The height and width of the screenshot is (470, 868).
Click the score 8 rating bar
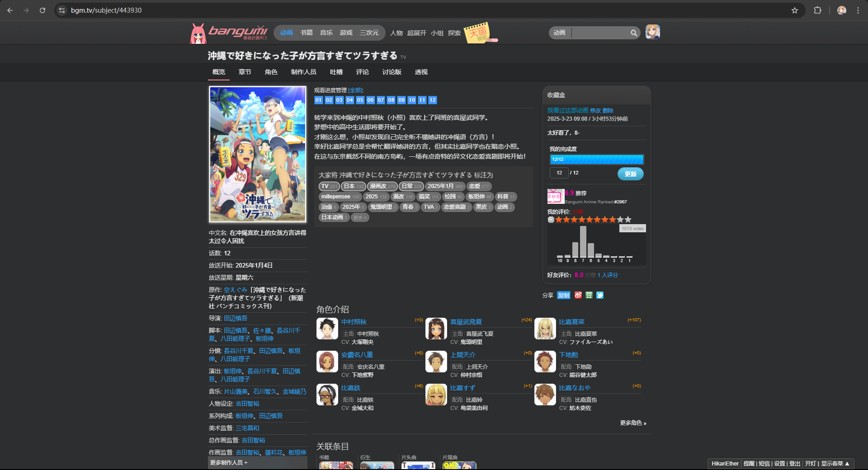576,250
